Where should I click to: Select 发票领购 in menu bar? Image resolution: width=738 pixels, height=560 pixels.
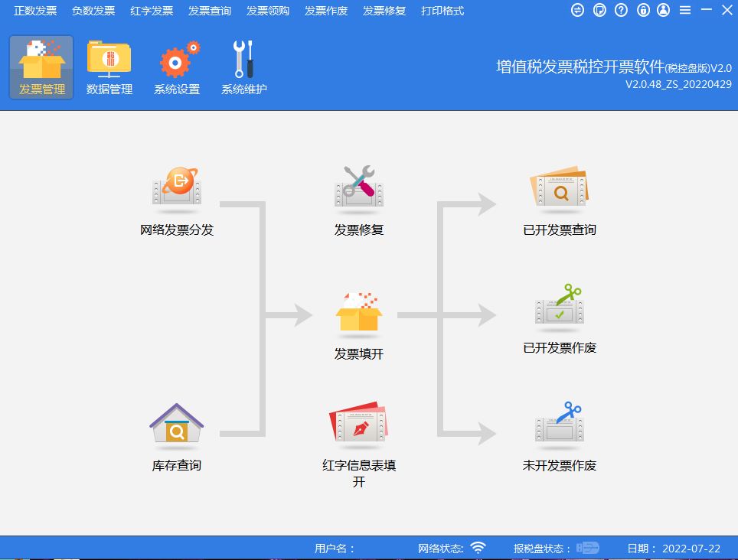268,11
